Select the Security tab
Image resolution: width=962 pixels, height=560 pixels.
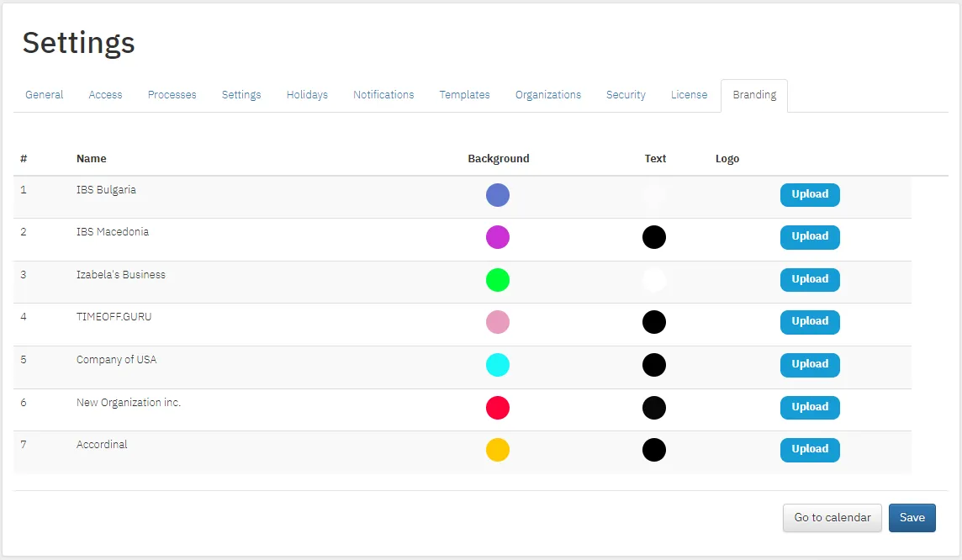click(x=626, y=95)
